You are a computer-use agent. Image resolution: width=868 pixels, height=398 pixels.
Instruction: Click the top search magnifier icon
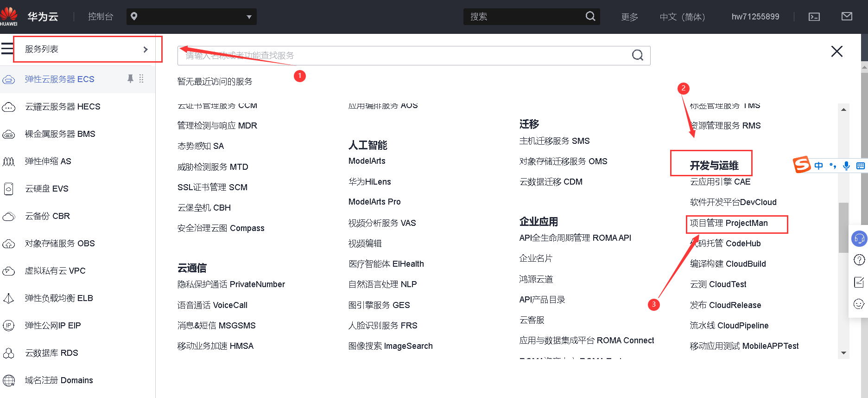[590, 16]
